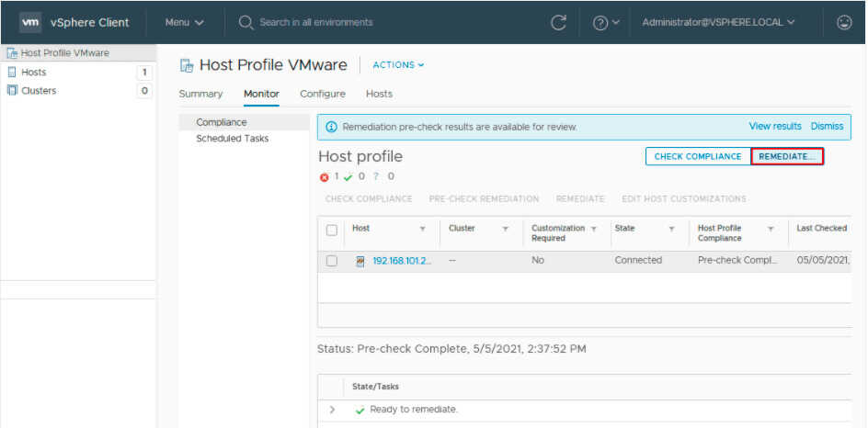Click green check beside Ready to remediate
868x428 pixels.
point(360,411)
